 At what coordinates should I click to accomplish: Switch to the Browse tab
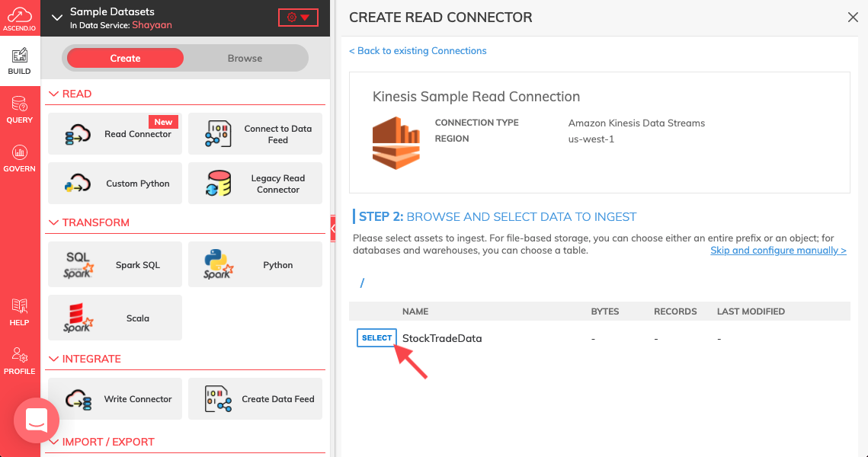pyautogui.click(x=245, y=58)
